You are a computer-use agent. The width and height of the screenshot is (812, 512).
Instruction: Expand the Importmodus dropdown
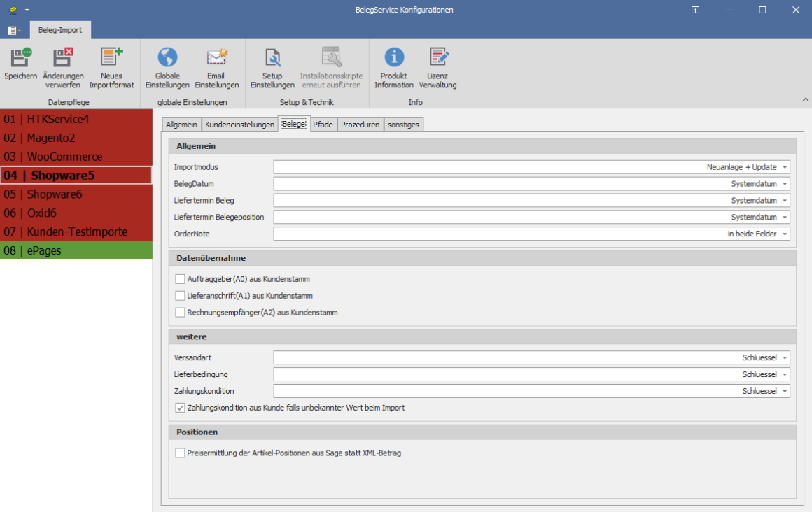pos(785,168)
